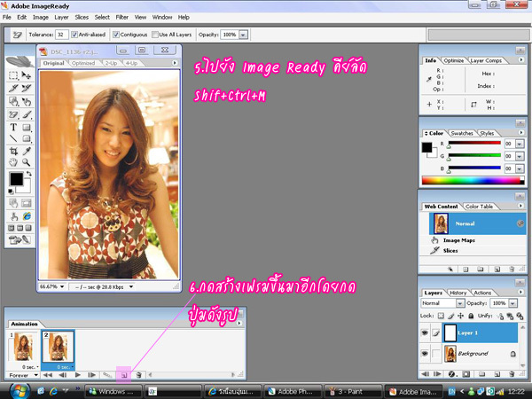The height and width of the screenshot is (399, 532).
Task: Toggle Anti-aliased checkbox
Action: (x=74, y=35)
